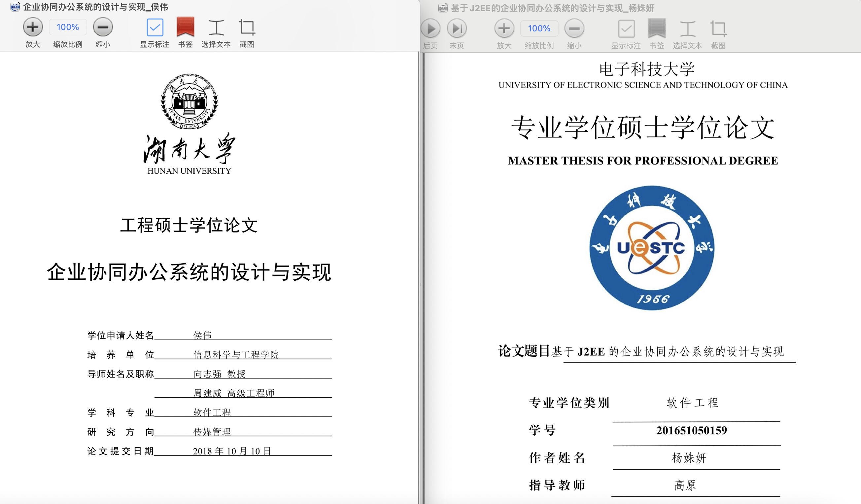This screenshot has height=504, width=861.
Task: Click the zoom out (缩小) button in left window
Action: (x=103, y=27)
